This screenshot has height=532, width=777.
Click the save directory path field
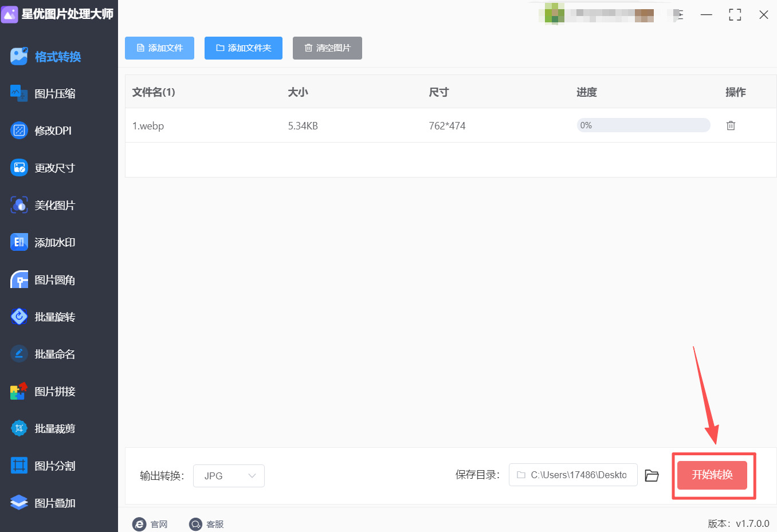coord(573,475)
